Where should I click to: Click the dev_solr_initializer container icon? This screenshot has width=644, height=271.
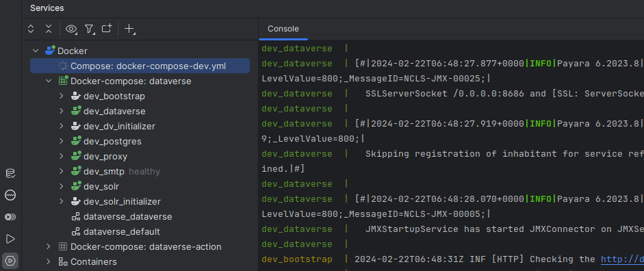click(75, 201)
